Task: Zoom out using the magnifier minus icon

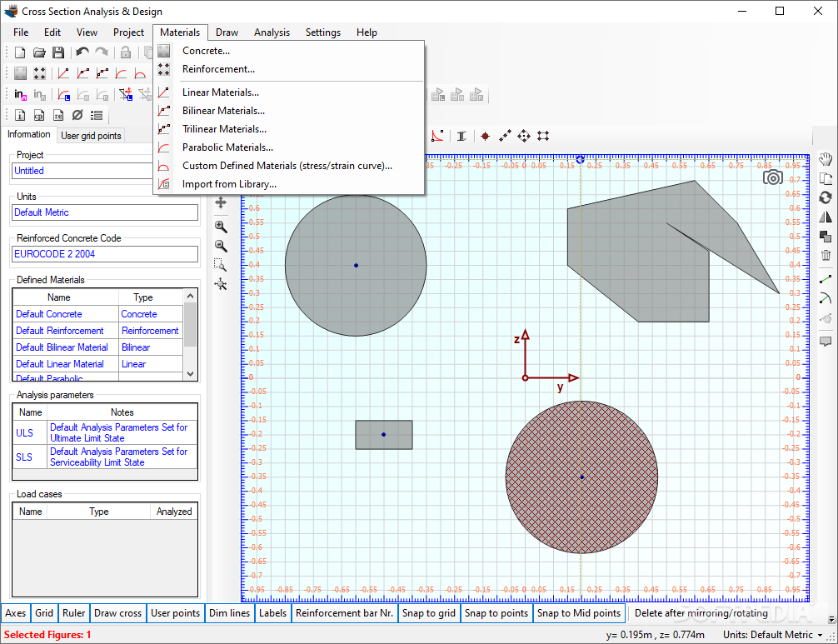Action: (221, 246)
